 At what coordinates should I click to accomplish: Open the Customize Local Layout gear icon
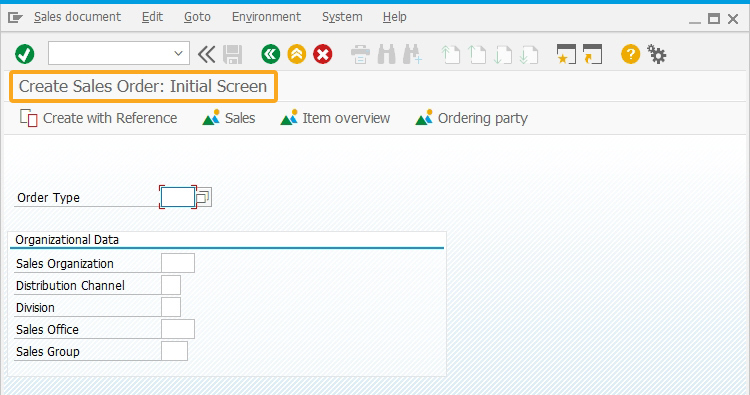coord(657,54)
